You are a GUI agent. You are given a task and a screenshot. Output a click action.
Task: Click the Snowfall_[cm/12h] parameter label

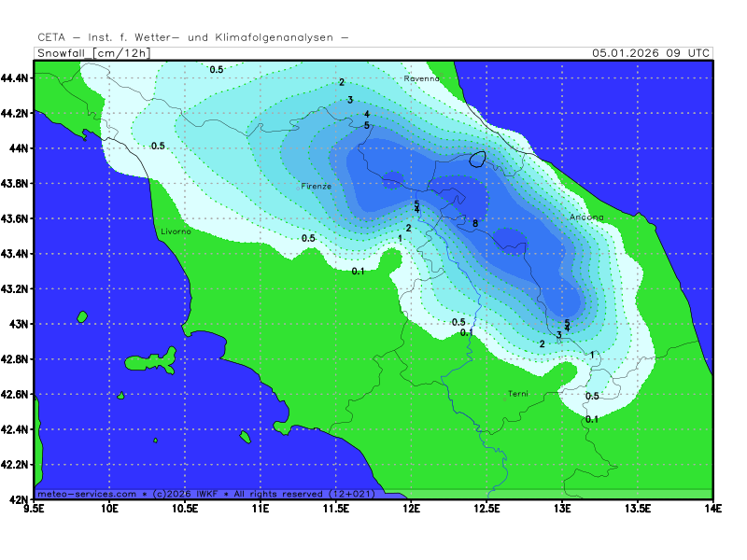click(x=92, y=53)
